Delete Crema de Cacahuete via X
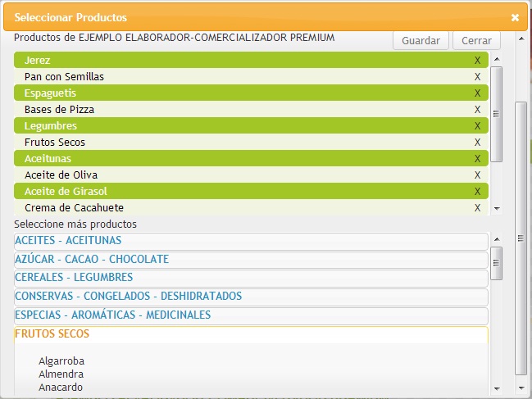Image resolution: width=532 pixels, height=399 pixels. [x=477, y=208]
